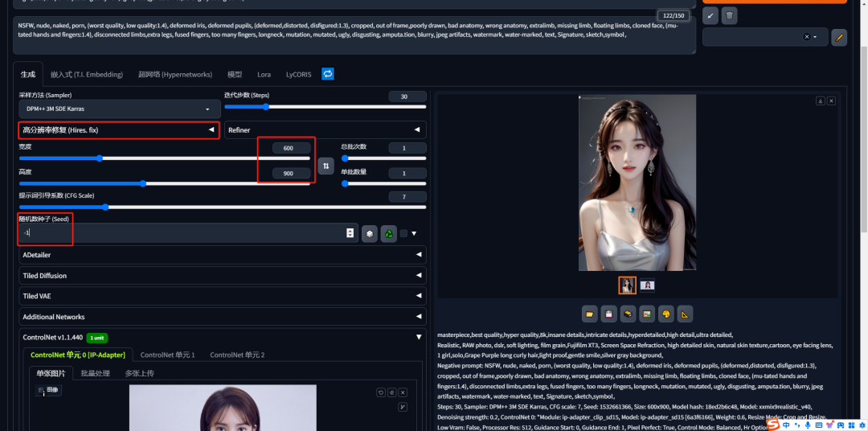This screenshot has height=431, width=868.
Task: Open the 模型 tab
Action: click(x=235, y=74)
